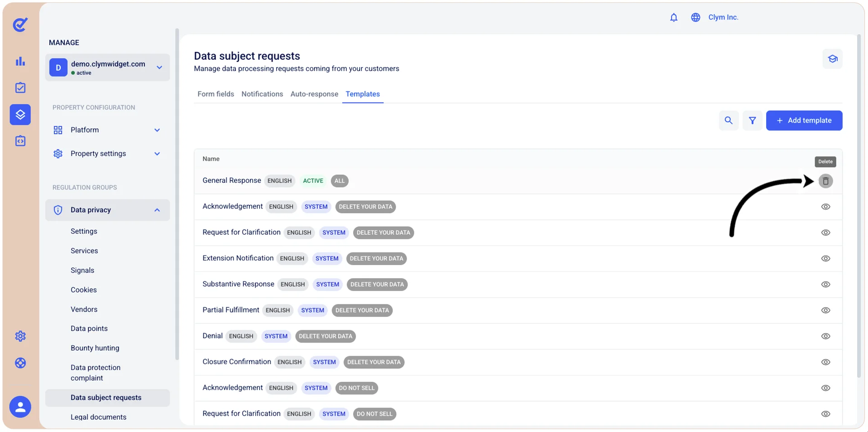This screenshot has width=868, height=432.
Task: Click the search magnifier icon
Action: point(729,120)
